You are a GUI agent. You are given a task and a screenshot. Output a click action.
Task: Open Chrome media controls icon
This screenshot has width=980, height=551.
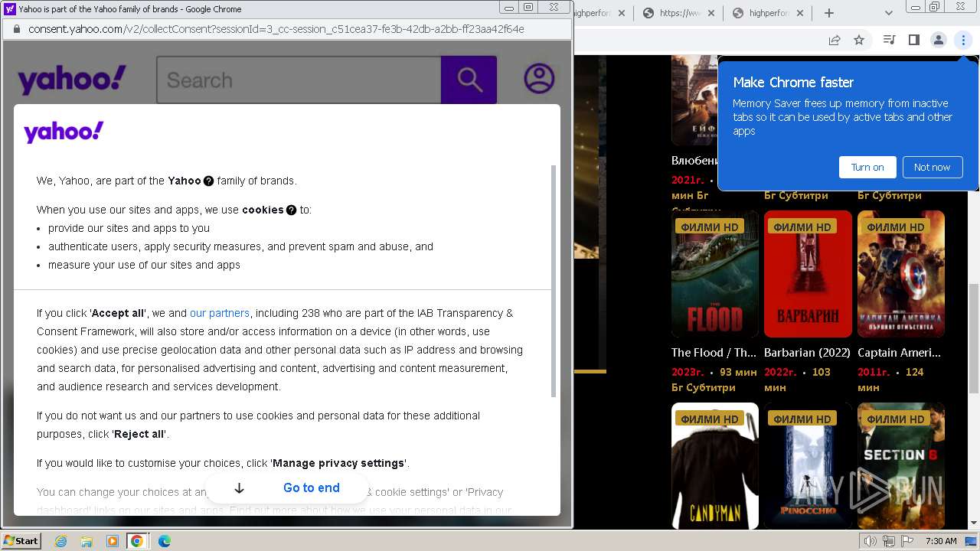[890, 40]
